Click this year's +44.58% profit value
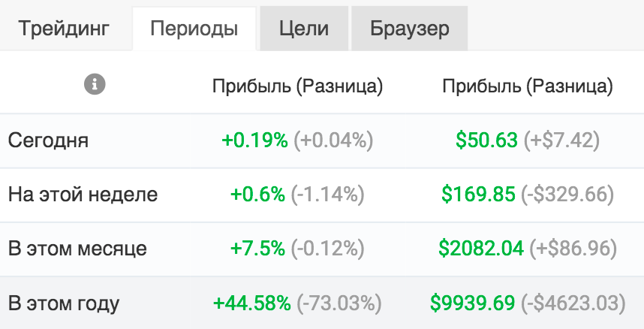644x329 pixels. [x=251, y=303]
